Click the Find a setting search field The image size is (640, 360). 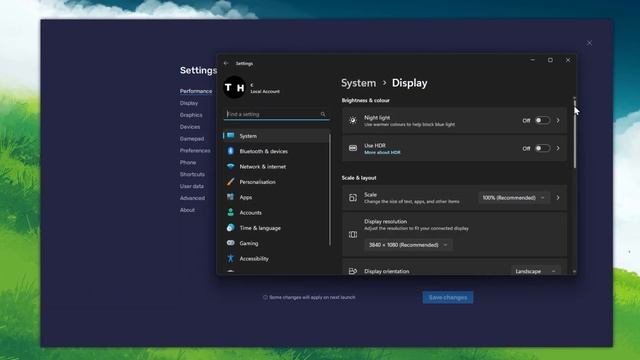(x=276, y=114)
